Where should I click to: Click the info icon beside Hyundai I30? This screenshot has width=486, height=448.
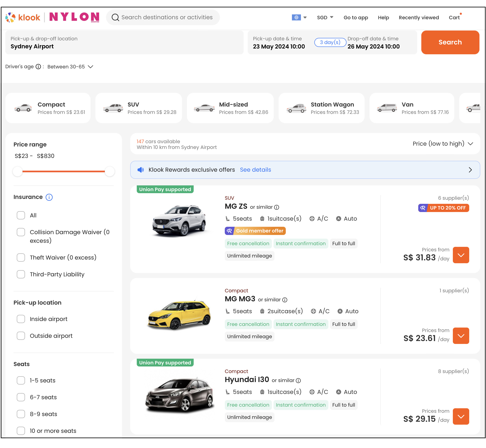point(298,381)
